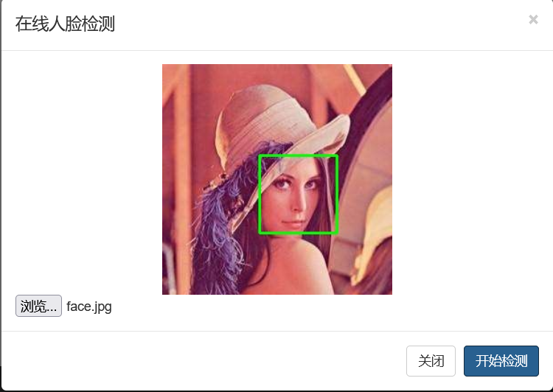The height and width of the screenshot is (392, 553).
Task: Dismiss the dialog with the × icon
Action: (x=533, y=19)
